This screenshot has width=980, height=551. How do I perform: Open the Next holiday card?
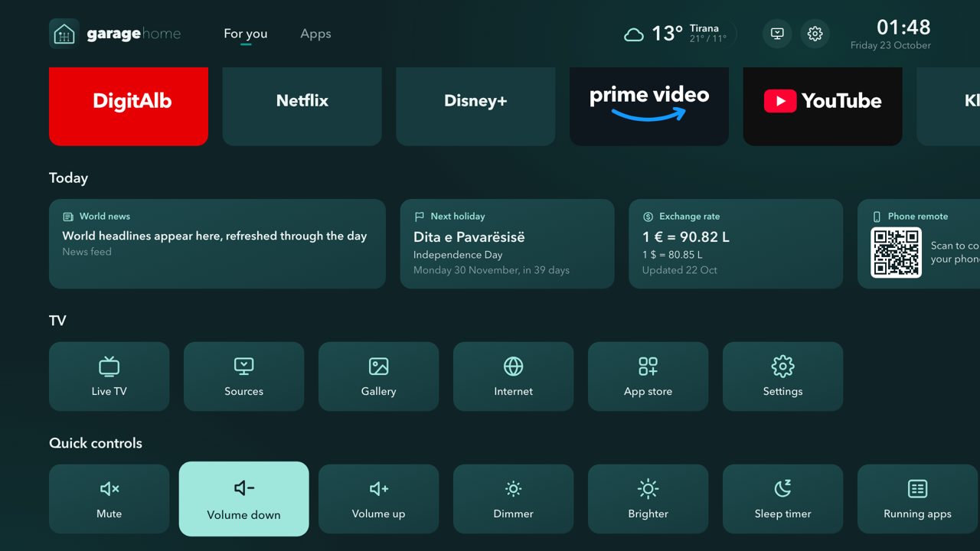(x=507, y=244)
